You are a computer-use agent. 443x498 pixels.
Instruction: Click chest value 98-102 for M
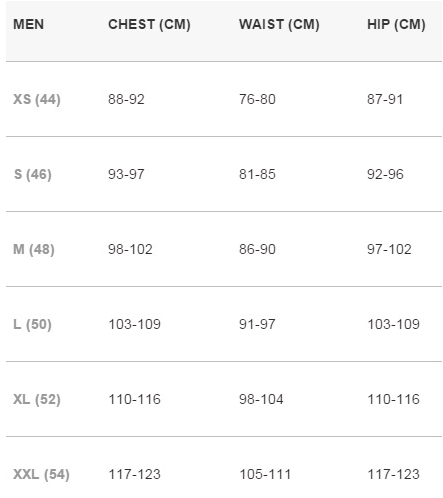coord(130,249)
